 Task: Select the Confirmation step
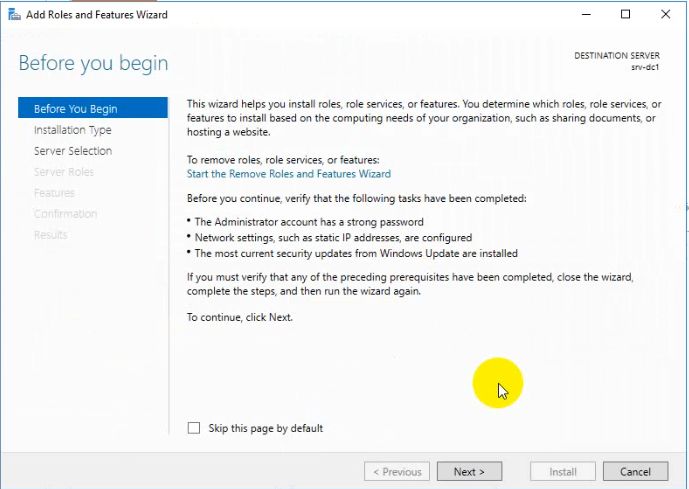point(65,214)
